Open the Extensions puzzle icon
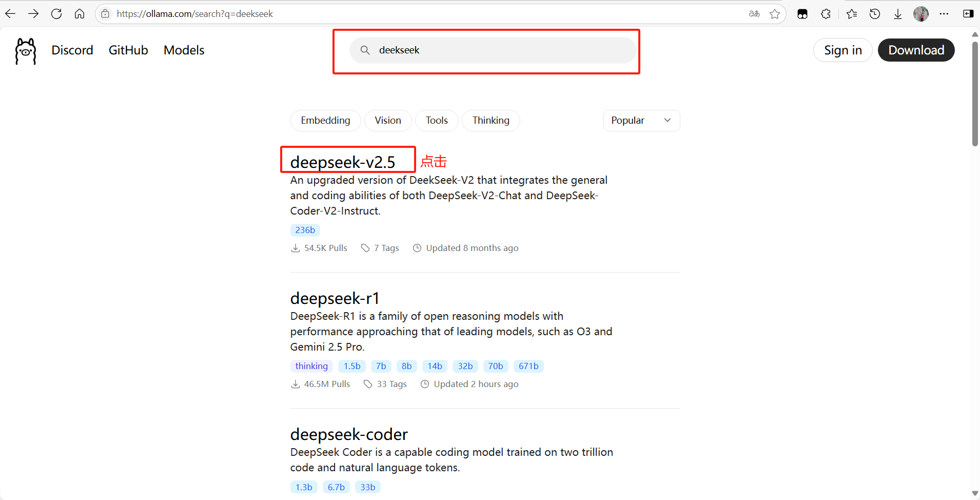Image resolution: width=980 pixels, height=500 pixels. click(x=826, y=14)
